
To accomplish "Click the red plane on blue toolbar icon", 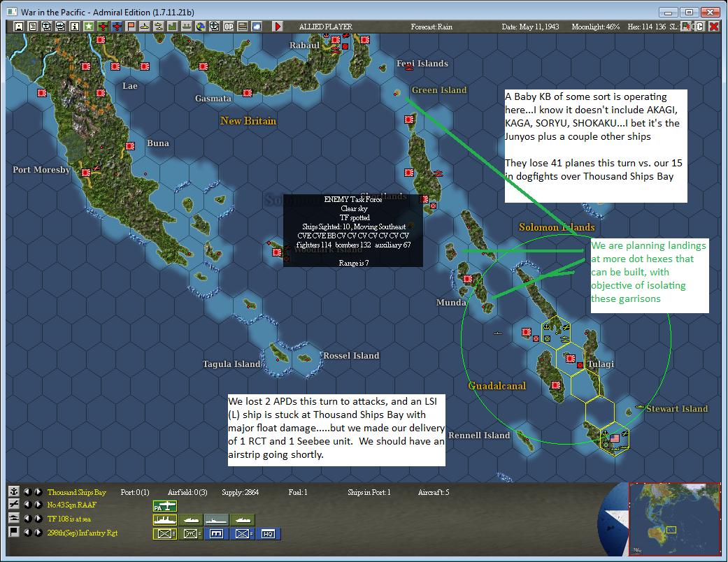I will (x=117, y=27).
